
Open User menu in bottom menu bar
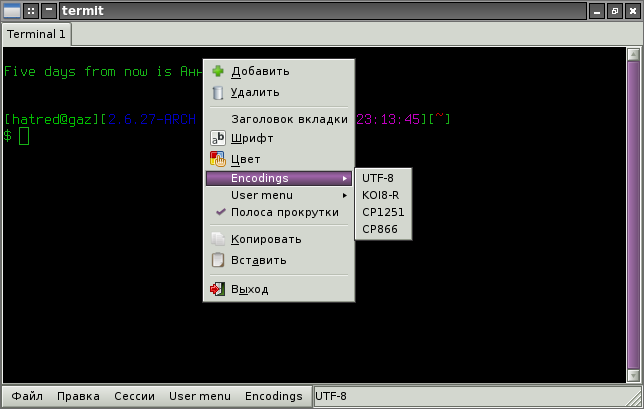click(200, 396)
